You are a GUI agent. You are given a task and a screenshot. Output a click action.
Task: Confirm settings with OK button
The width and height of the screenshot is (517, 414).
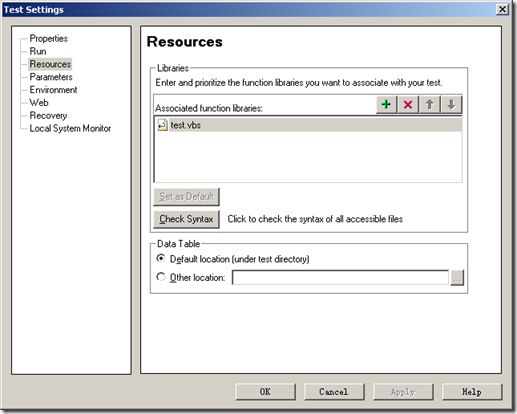(x=265, y=392)
